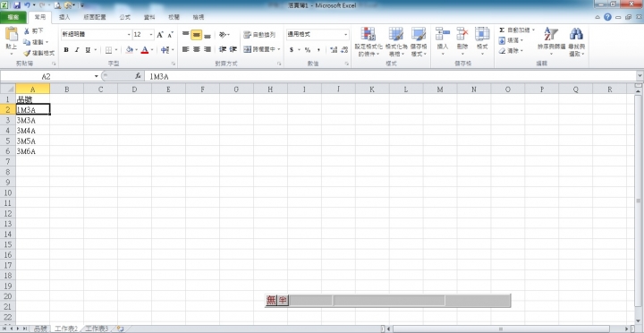Click the Copy icon in clipboard group

[x=27, y=42]
